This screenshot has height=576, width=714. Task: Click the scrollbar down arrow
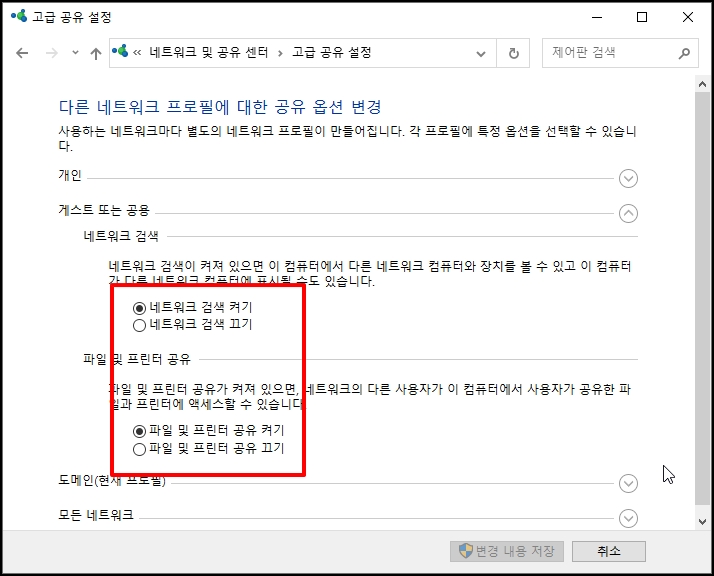point(702,522)
